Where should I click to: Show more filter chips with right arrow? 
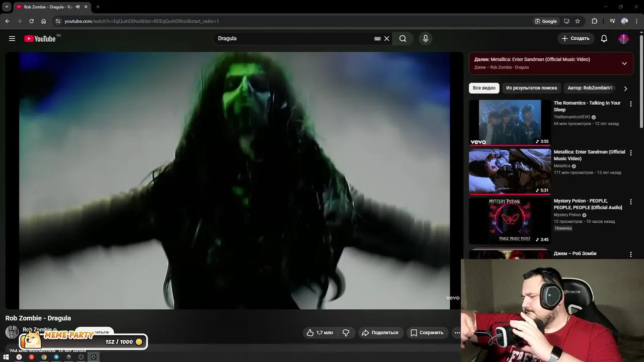coord(625,88)
